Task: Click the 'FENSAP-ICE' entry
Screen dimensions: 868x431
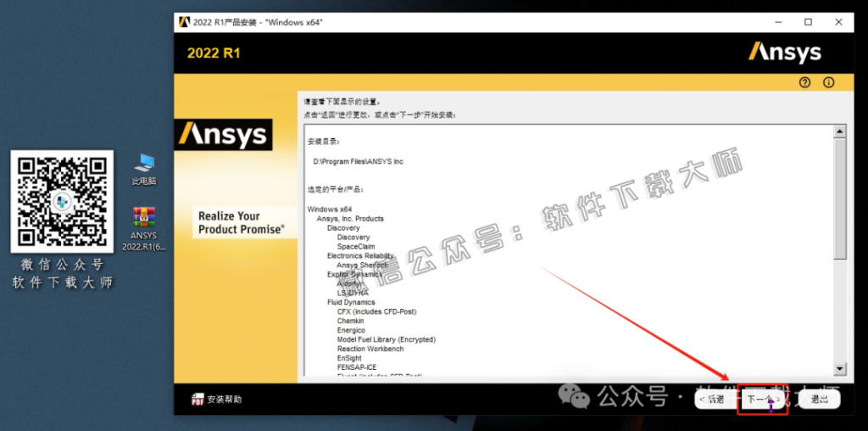Action: point(357,367)
